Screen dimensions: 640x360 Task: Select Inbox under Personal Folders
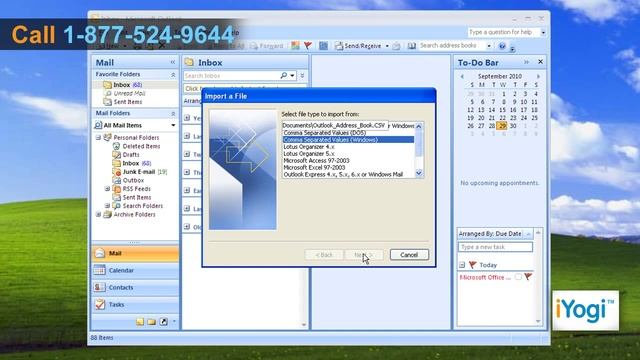(132, 163)
